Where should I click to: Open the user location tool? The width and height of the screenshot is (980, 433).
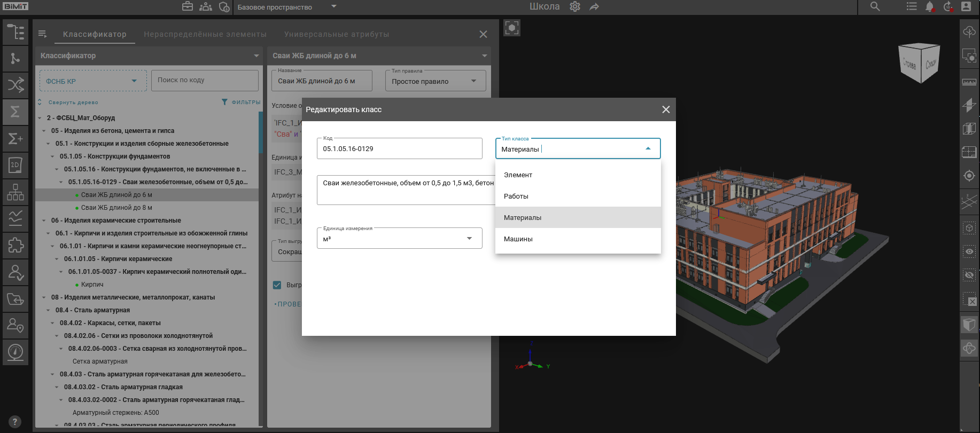click(x=15, y=326)
